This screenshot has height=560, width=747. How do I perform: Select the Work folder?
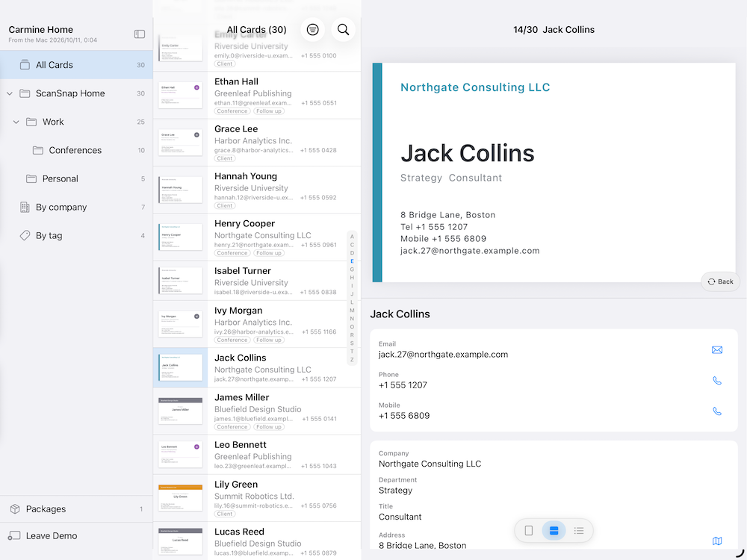pos(76,122)
